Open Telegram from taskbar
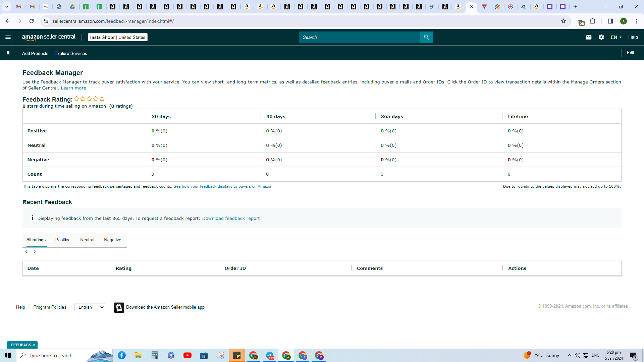Viewport: 644px width, 362px height. [270, 355]
